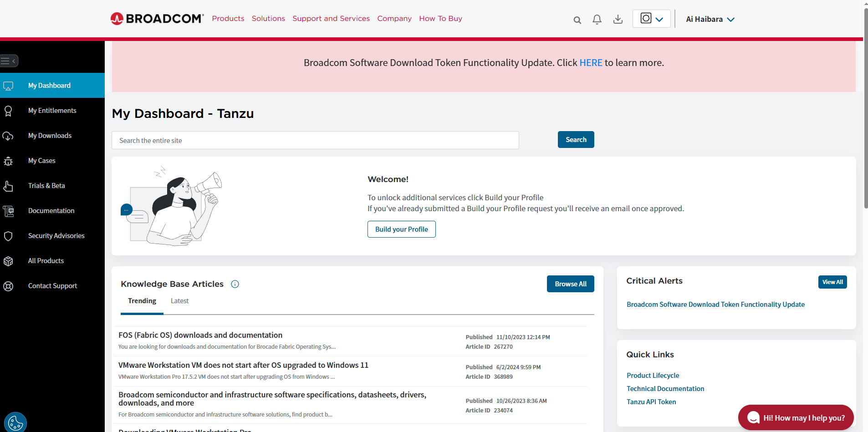This screenshot has width=868, height=432.
Task: Select the Trending articles tab
Action: pos(142,301)
